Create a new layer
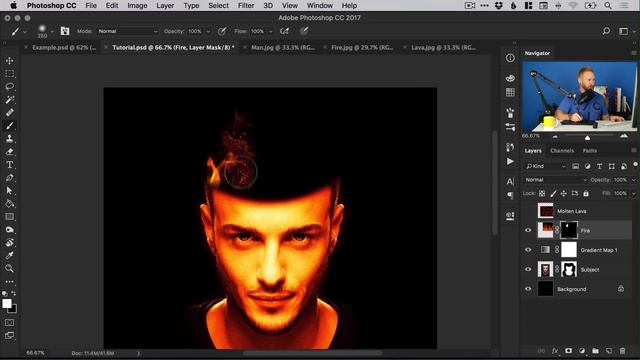The height and width of the screenshot is (360, 640). [609, 351]
